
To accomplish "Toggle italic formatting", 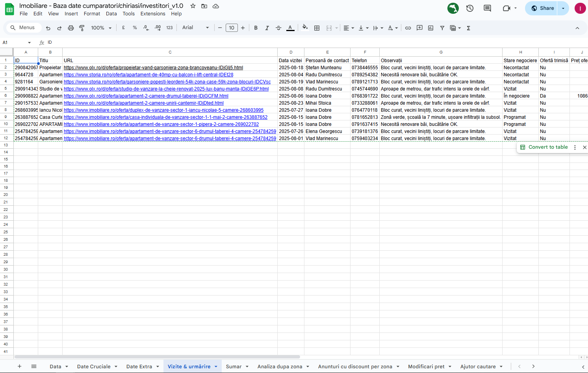I will pyautogui.click(x=267, y=28).
